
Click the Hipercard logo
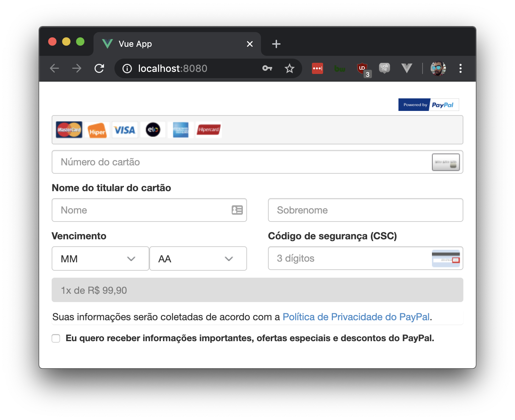(x=209, y=130)
